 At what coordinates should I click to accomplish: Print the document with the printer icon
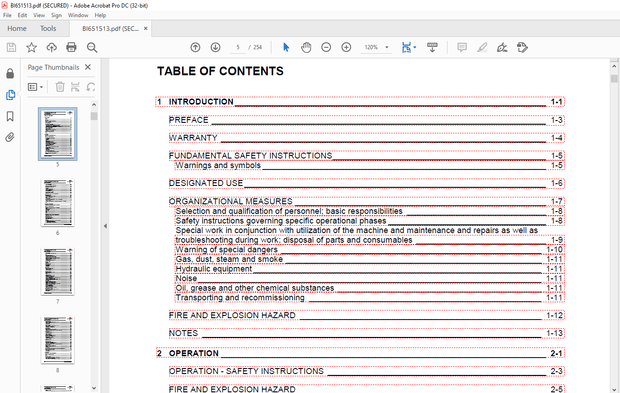pos(71,48)
